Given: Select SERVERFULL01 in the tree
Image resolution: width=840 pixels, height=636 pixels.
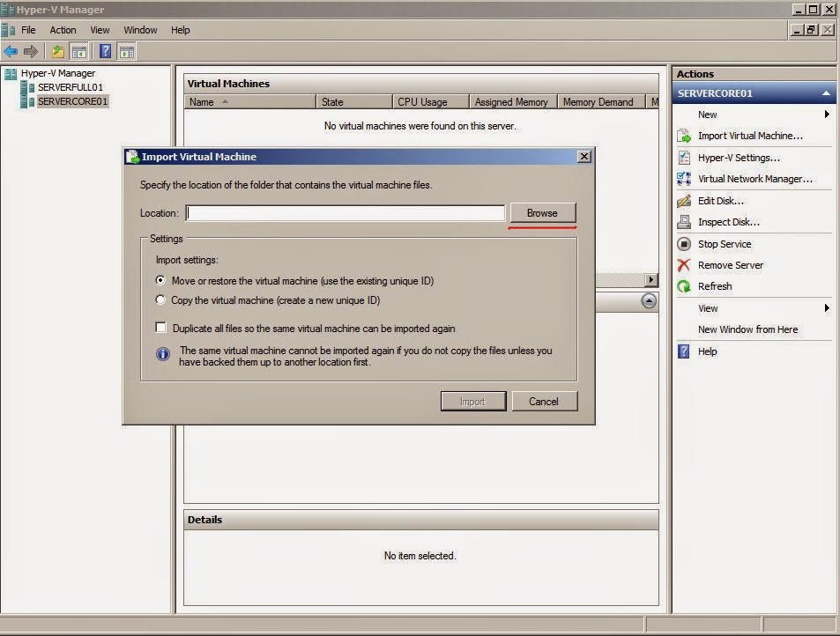Looking at the screenshot, I should coord(71,87).
